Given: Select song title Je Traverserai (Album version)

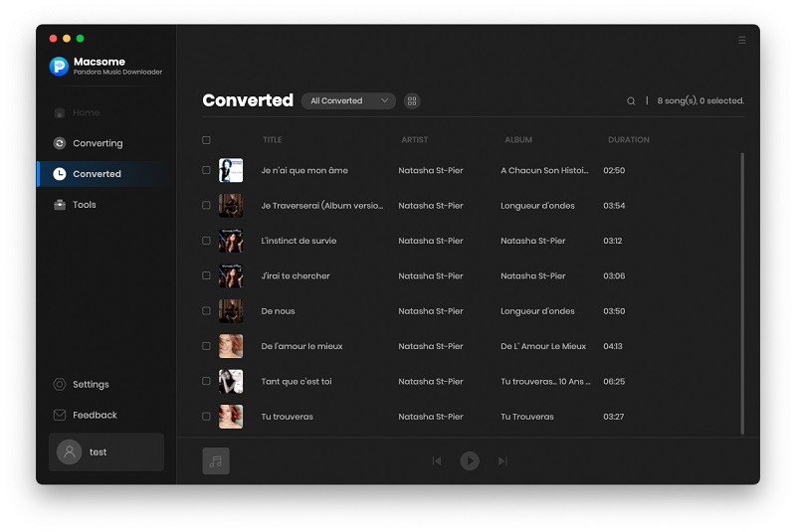Looking at the screenshot, I should tap(322, 206).
